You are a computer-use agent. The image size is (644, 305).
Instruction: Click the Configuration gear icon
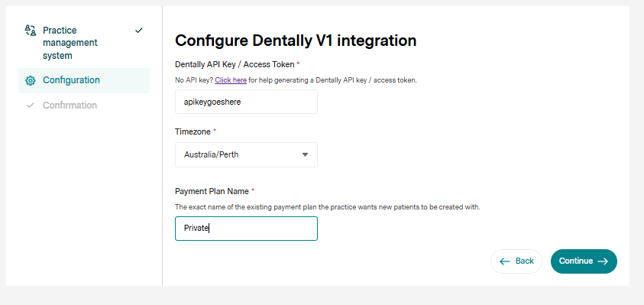[x=30, y=80]
